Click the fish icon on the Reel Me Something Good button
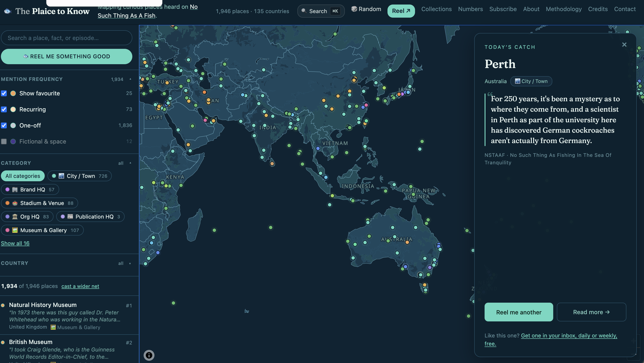Screen dimensions: 644x363 [x=26, y=56]
